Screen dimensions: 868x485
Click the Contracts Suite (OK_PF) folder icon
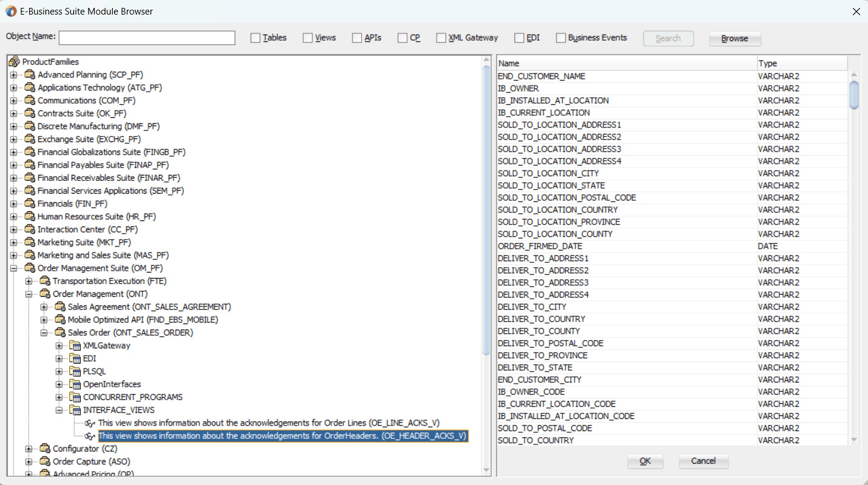coord(30,114)
